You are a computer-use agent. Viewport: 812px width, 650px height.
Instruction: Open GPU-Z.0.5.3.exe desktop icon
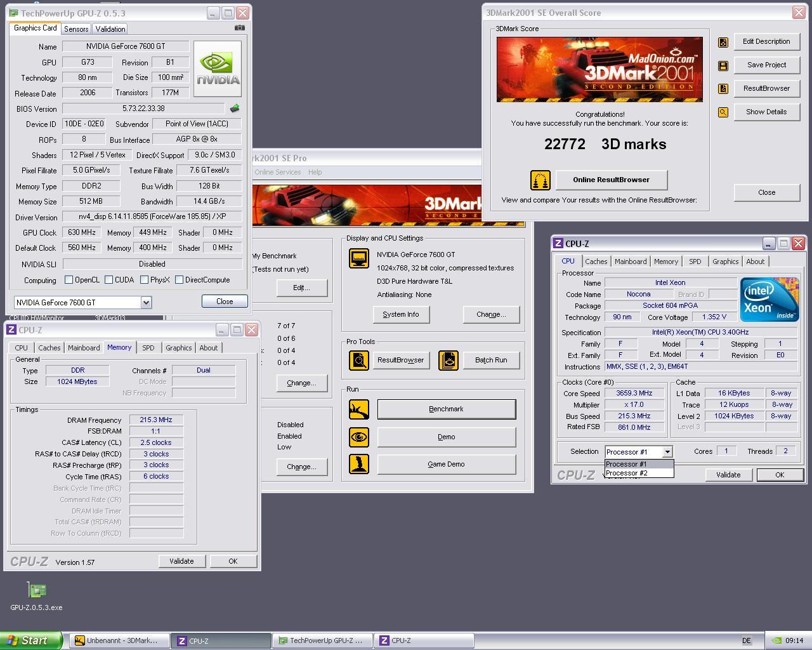pyautogui.click(x=36, y=596)
